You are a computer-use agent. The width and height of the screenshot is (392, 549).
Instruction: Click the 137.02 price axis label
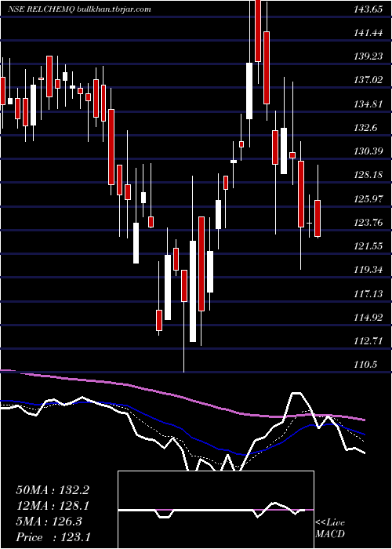click(x=368, y=81)
